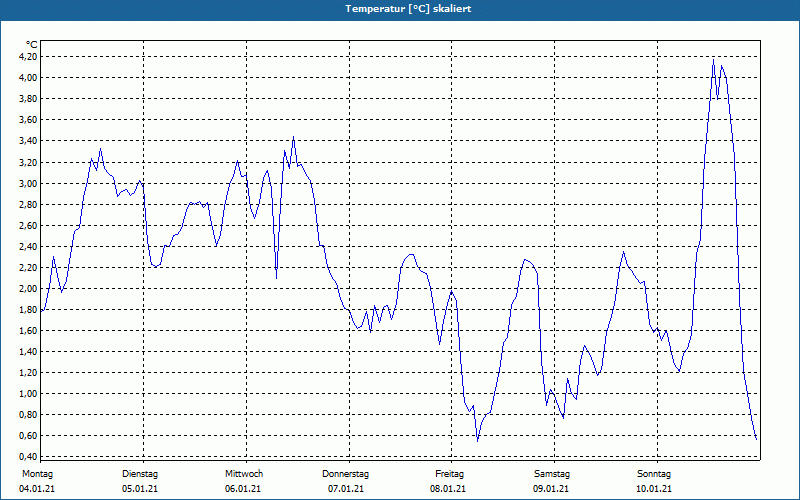Click the date 06.01.21
The height and width of the screenshot is (500, 800).
(243, 489)
